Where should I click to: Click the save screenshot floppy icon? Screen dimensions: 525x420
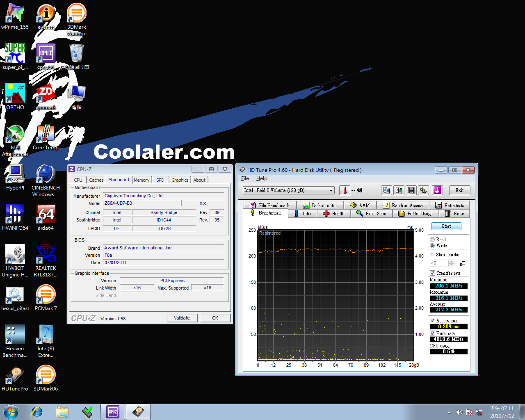411,190
